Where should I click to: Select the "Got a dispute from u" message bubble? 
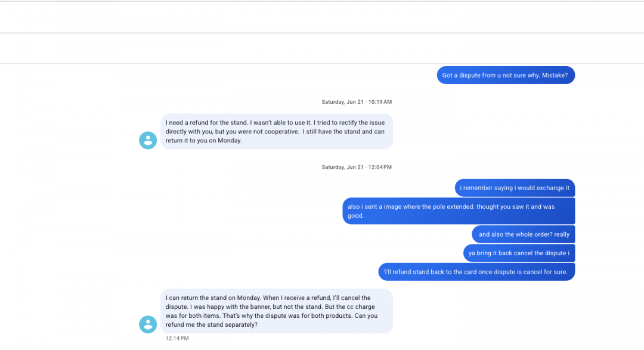tap(506, 76)
